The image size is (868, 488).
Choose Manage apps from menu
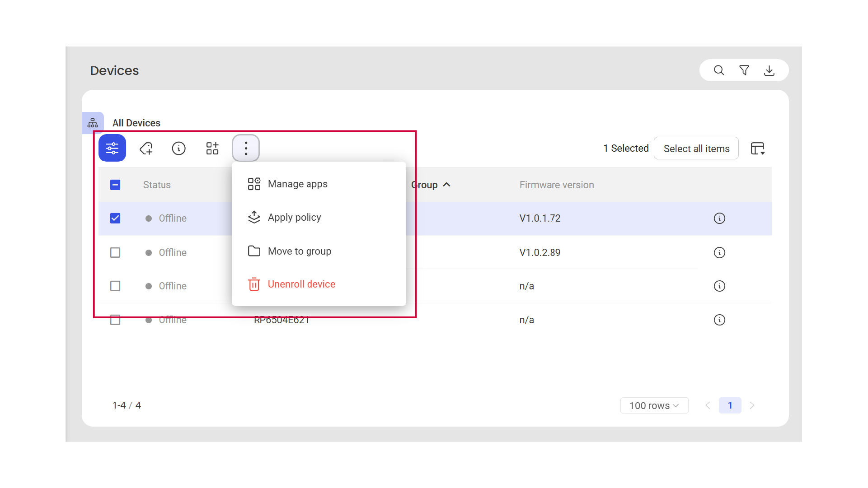297,184
